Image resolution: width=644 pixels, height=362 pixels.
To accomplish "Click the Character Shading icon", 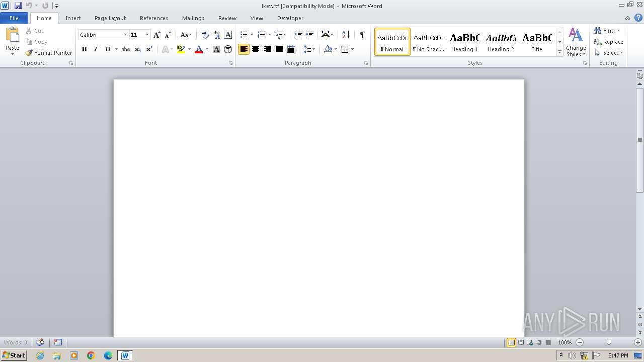I will point(216,49).
